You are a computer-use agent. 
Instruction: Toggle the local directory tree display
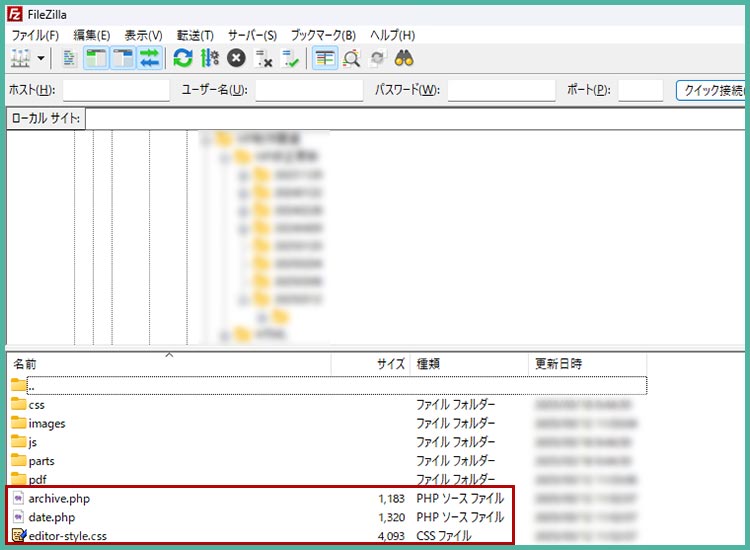point(96,58)
